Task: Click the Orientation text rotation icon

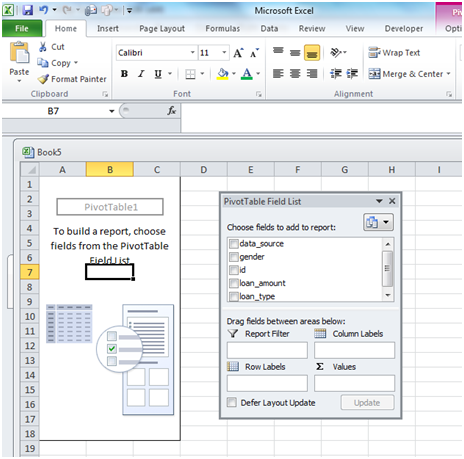Action: [336, 52]
